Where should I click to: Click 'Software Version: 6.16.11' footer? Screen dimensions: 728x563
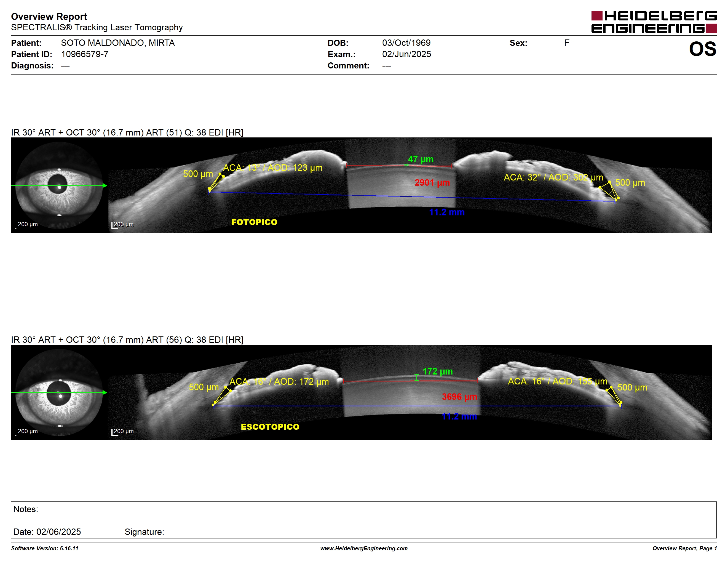pyautogui.click(x=45, y=548)
